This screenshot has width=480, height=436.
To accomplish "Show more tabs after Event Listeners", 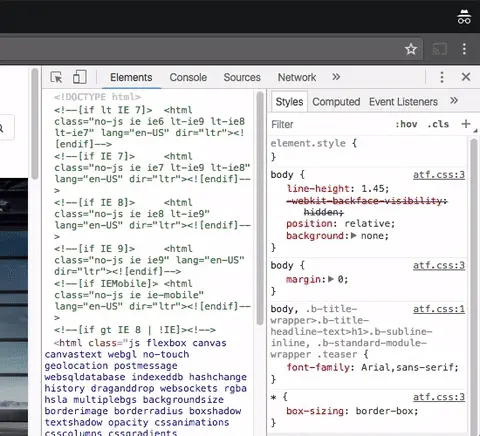I will [x=454, y=101].
